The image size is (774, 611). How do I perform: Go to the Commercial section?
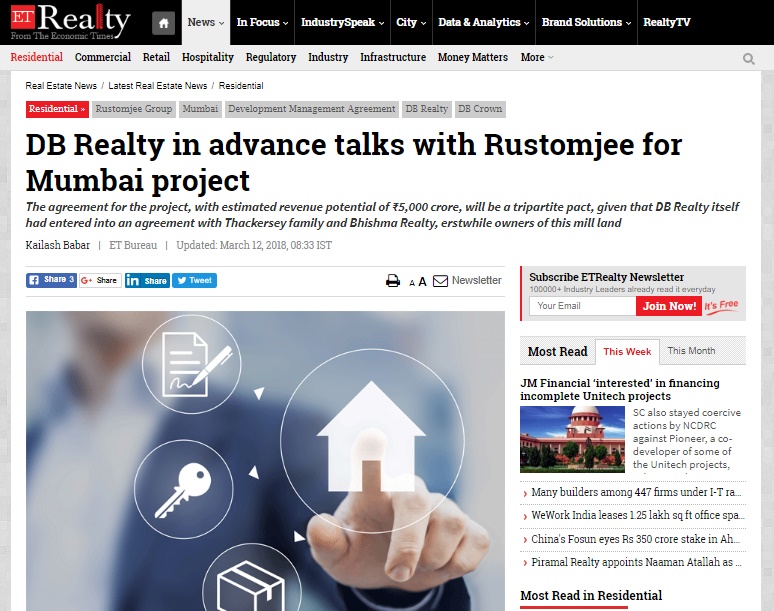(103, 57)
